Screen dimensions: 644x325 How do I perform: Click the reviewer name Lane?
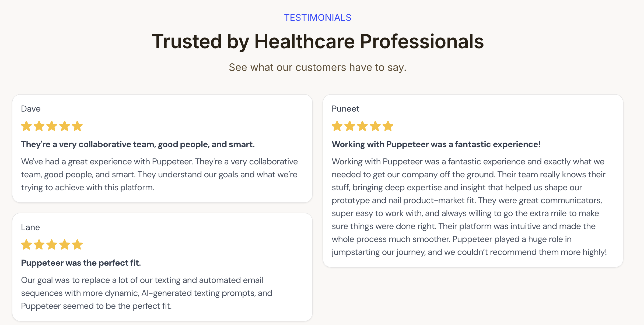30,227
